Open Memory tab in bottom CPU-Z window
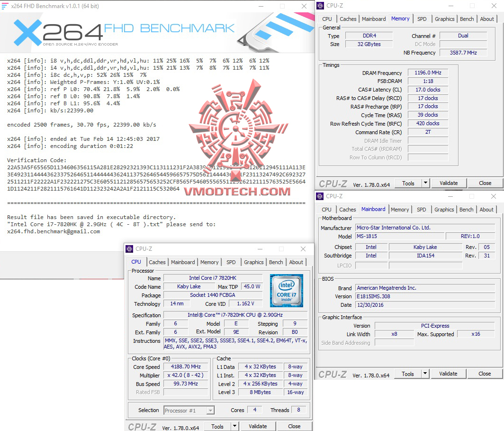The image size is (504, 431). tap(209, 262)
